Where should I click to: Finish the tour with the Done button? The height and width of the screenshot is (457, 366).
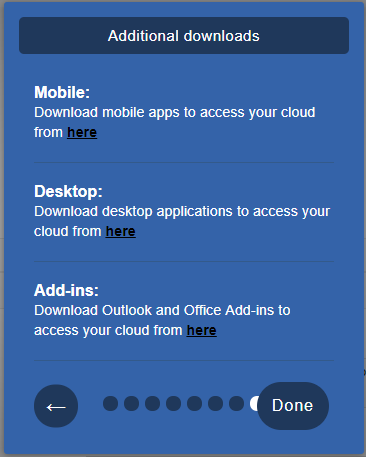tap(293, 406)
